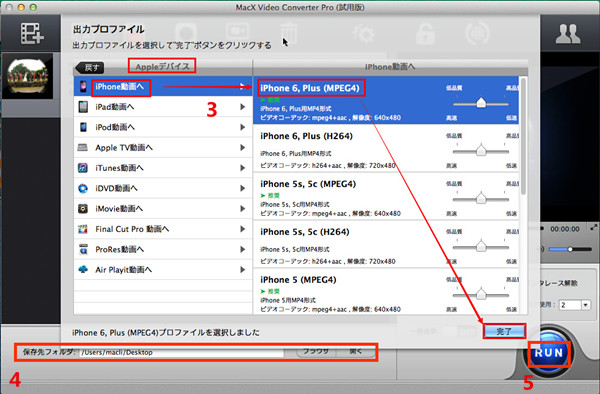The height and width of the screenshot is (394, 600).
Task: Expand the ProRes video submenu arrow
Action: click(x=243, y=249)
